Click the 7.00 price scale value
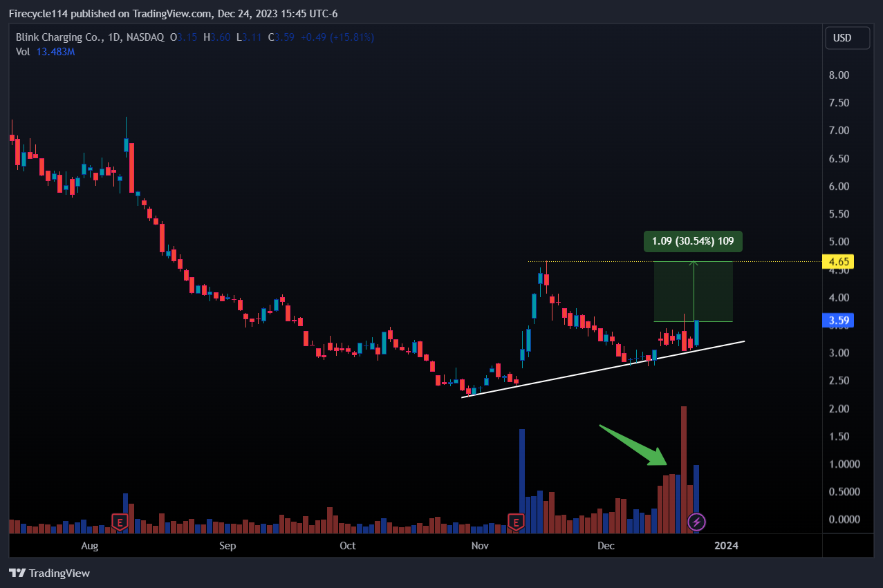The width and height of the screenshot is (883, 588). click(839, 131)
